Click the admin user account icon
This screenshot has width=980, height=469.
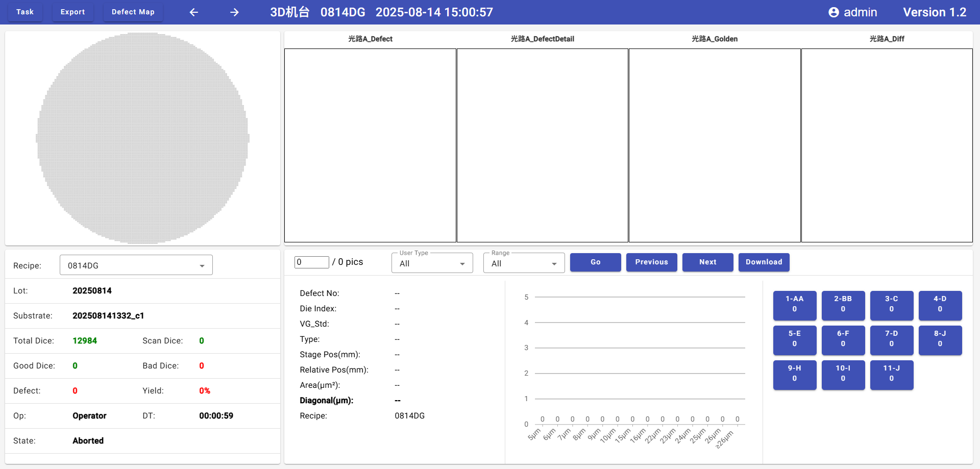(x=834, y=12)
